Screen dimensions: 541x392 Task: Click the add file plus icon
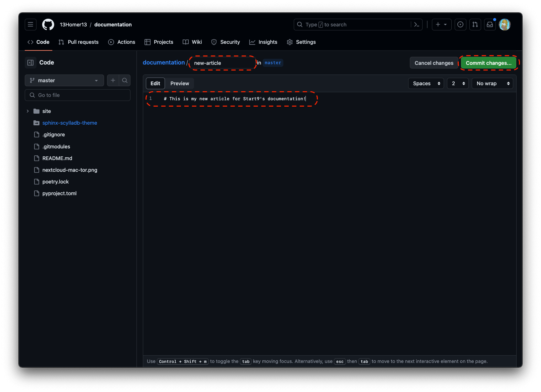pyautogui.click(x=113, y=80)
